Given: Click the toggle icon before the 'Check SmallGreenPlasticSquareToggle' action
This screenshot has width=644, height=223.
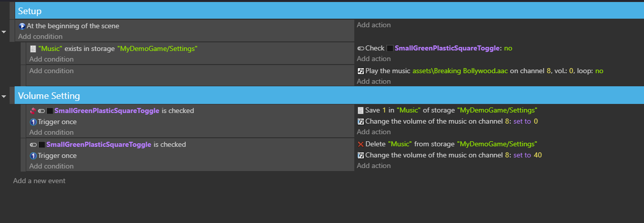Looking at the screenshot, I should (x=360, y=48).
